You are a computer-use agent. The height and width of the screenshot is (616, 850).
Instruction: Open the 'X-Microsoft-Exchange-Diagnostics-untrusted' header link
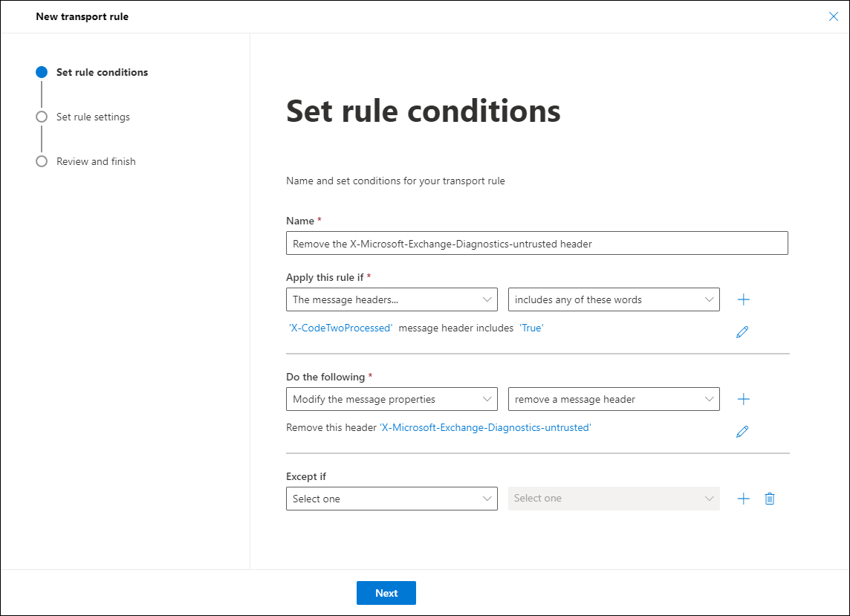(486, 427)
